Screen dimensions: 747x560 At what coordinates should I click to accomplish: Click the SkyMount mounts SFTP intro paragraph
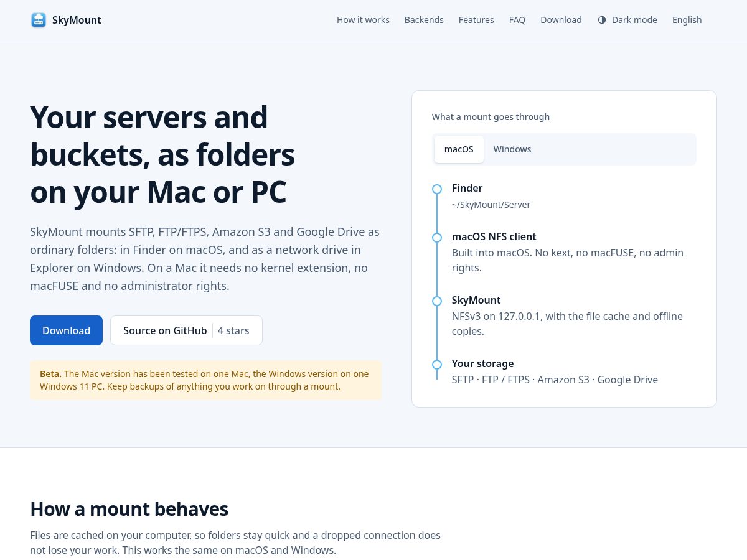205,259
